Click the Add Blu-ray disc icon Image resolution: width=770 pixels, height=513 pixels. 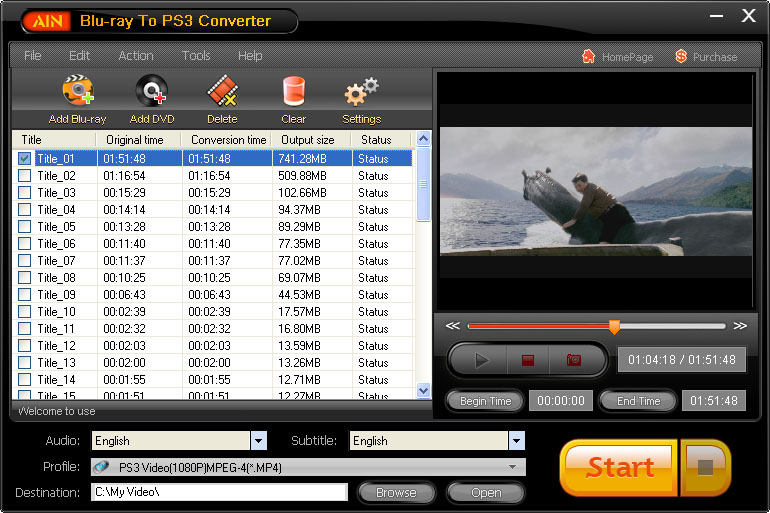[78, 90]
